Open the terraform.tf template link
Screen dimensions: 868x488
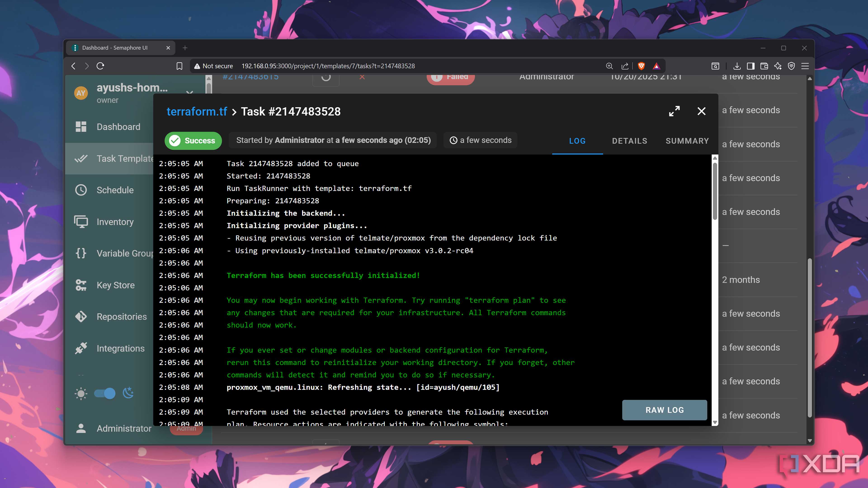point(197,111)
